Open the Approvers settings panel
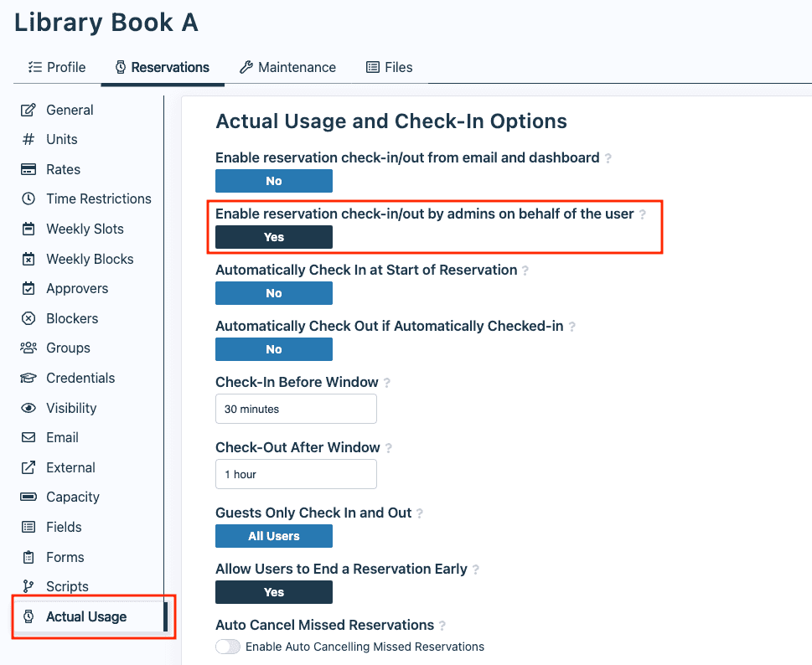Screen dimensions: 812x665 pos(79,288)
